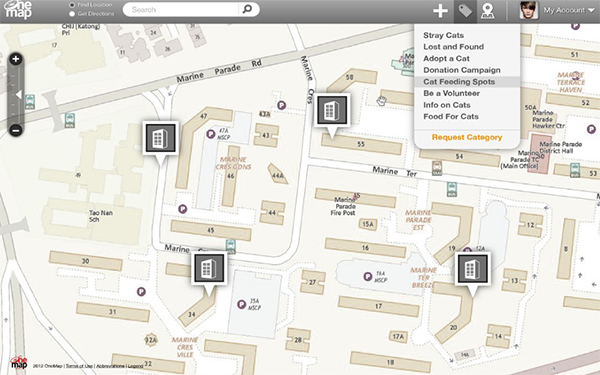Select the Get Directions radio button

(72, 14)
